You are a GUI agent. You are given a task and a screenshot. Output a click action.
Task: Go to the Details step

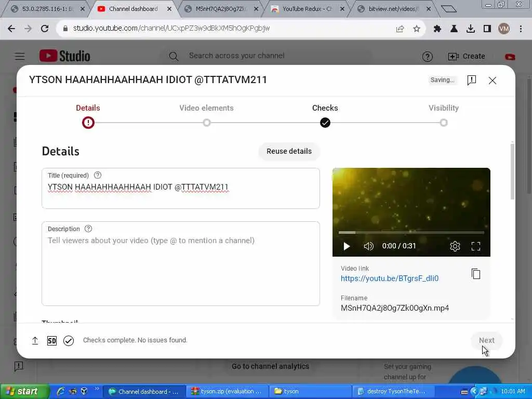point(88,116)
